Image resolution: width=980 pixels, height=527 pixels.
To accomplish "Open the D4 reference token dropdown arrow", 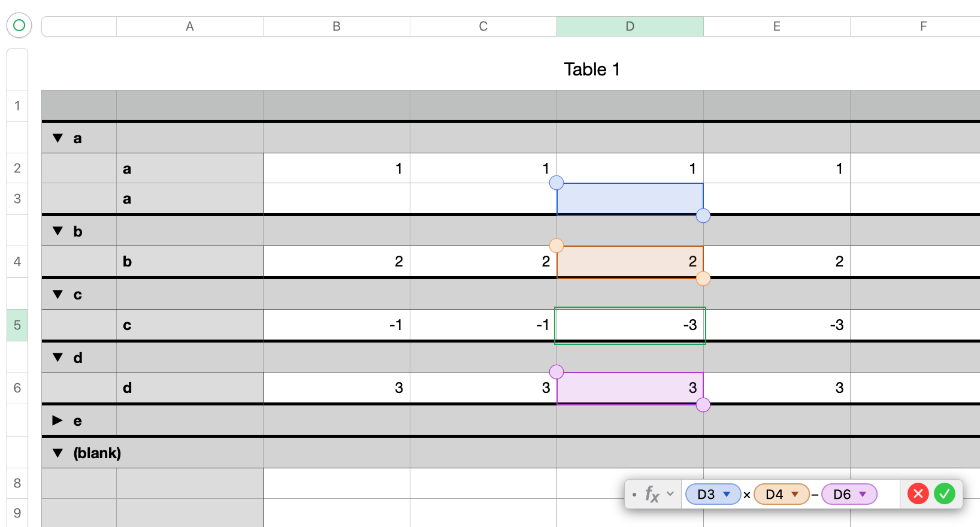I will click(795, 495).
